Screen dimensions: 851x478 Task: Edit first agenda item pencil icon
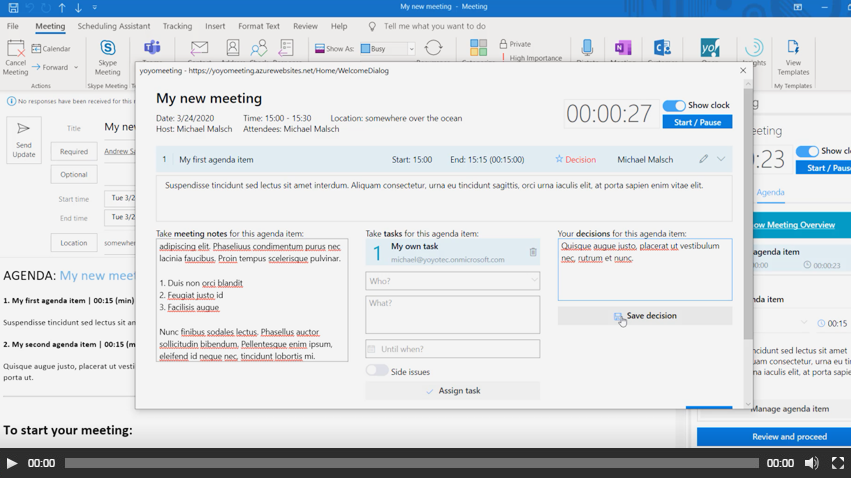[703, 159]
